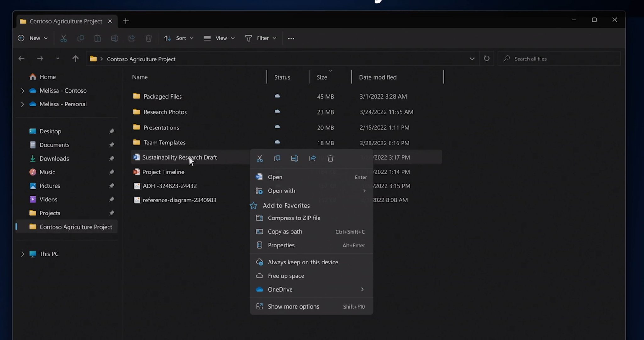Expand the Melissa - Contoso tree node

click(x=23, y=91)
